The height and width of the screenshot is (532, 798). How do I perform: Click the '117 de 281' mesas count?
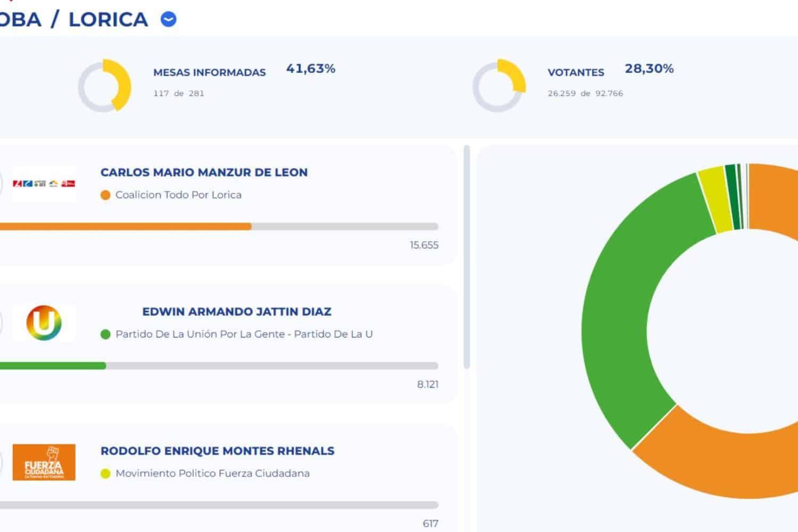coord(179,94)
